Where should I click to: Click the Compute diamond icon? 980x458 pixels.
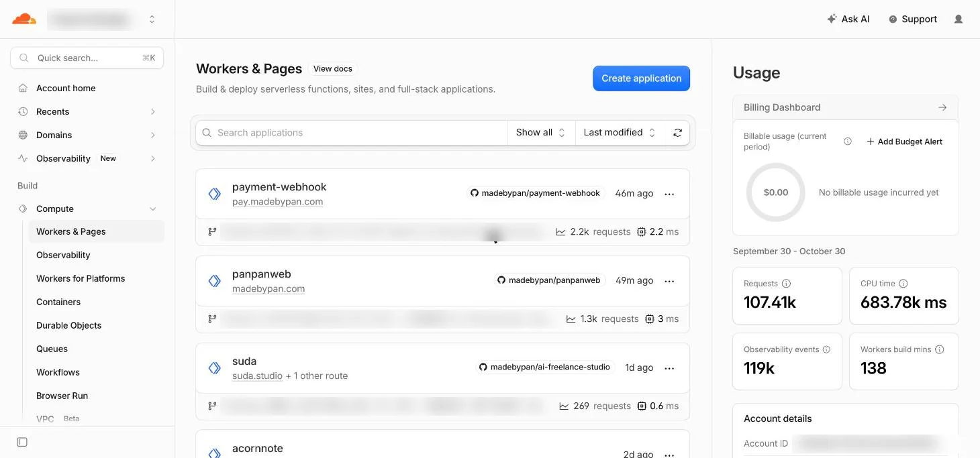pyautogui.click(x=23, y=209)
